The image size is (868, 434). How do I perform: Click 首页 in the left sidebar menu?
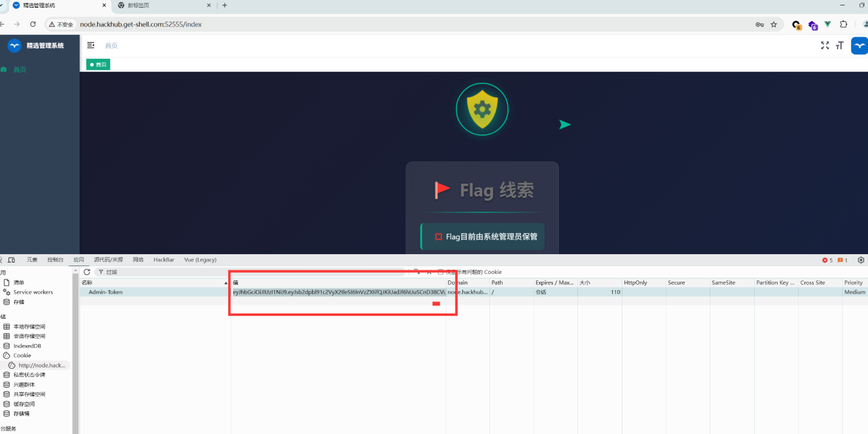(20, 70)
